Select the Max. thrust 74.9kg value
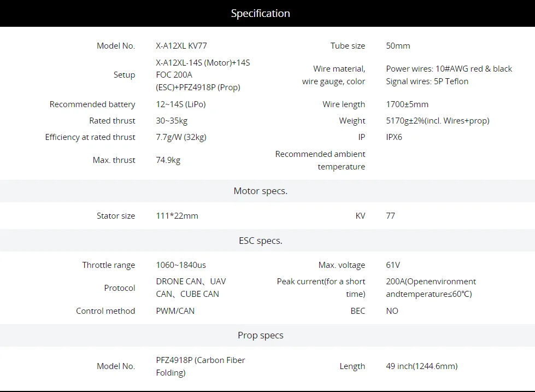Screen dimensions: 535x392 [x=168, y=160]
